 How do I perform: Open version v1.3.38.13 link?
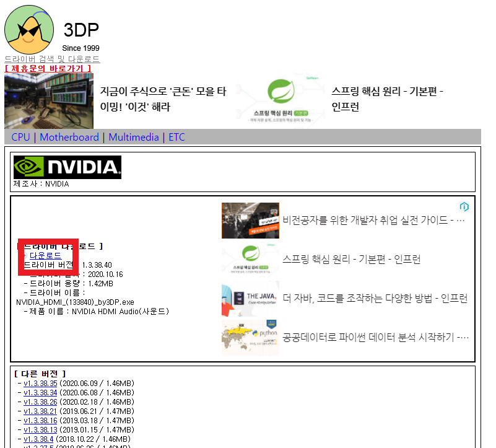[x=40, y=430]
